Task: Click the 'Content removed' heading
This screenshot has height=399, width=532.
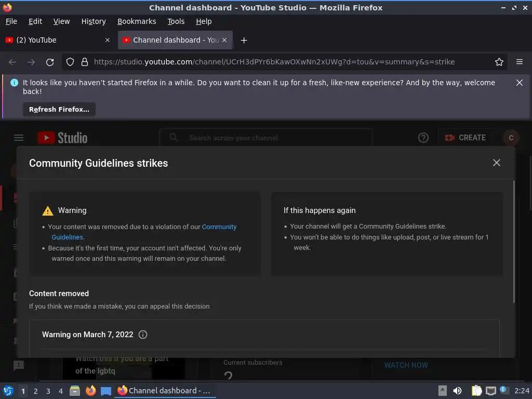Action: tap(59, 294)
